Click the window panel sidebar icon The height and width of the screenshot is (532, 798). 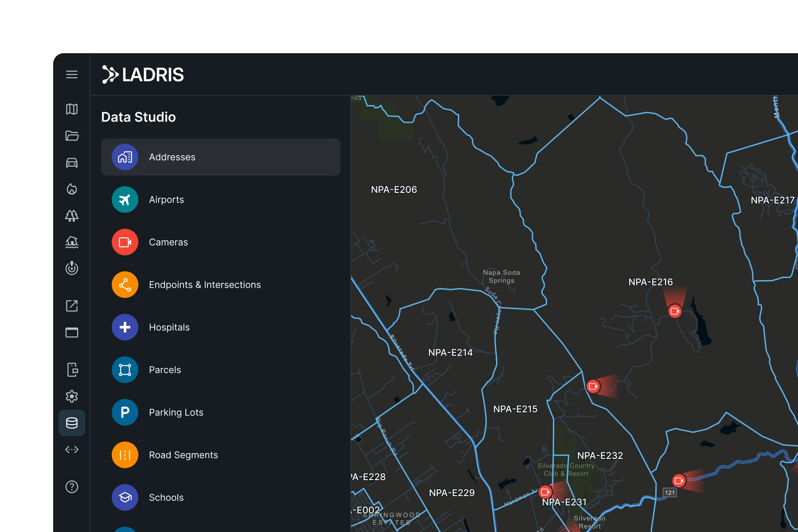pos(72,332)
